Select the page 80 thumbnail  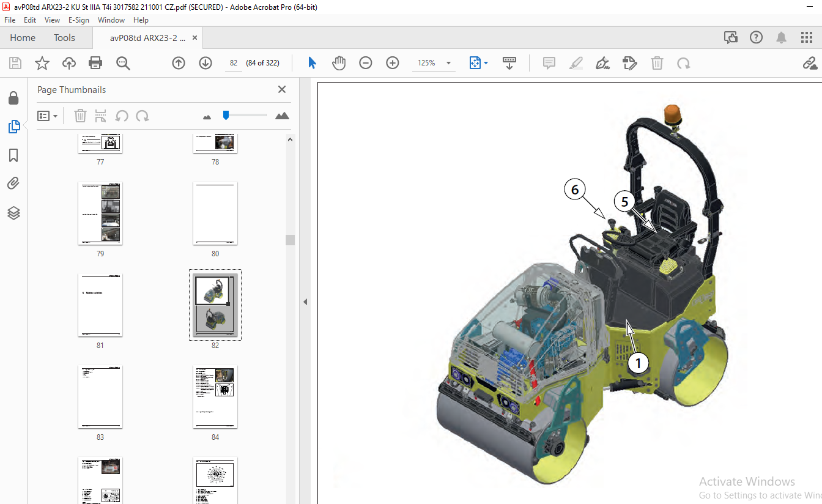(x=215, y=213)
